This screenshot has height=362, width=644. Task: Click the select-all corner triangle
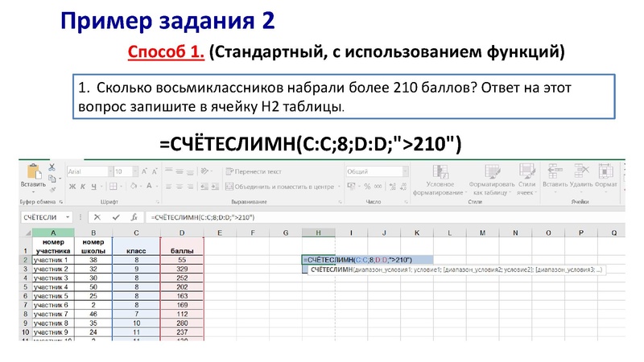coord(27,233)
